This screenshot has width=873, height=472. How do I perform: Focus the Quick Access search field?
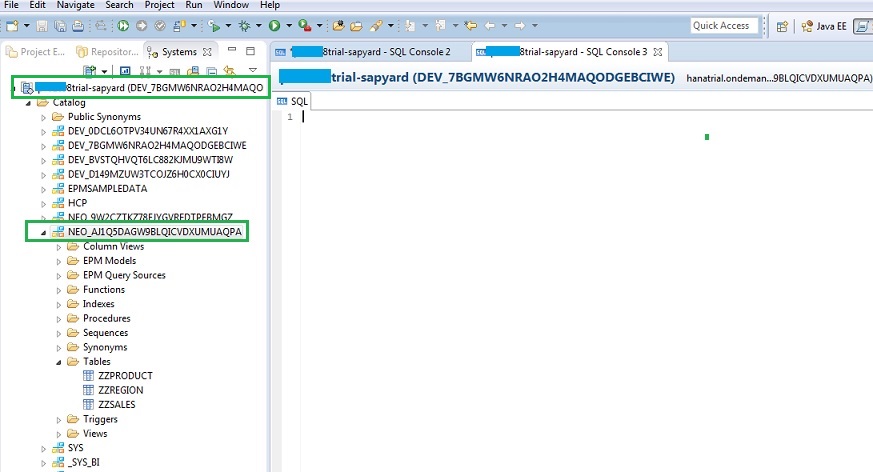click(x=724, y=26)
